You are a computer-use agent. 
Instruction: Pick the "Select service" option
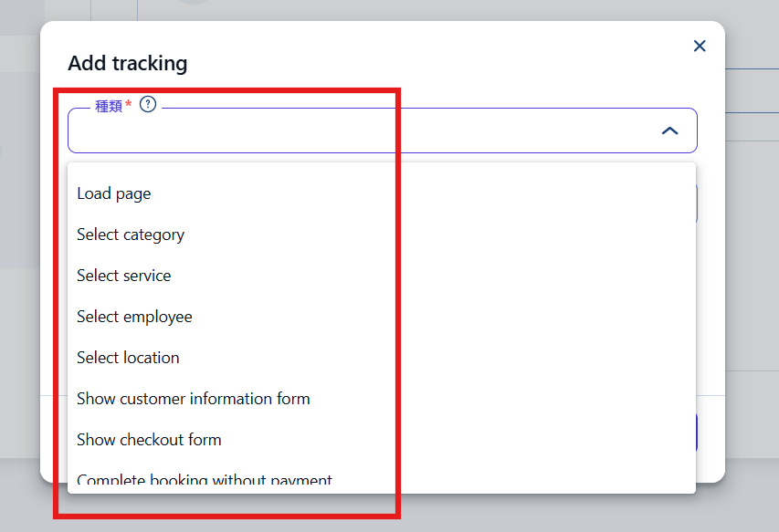(124, 276)
